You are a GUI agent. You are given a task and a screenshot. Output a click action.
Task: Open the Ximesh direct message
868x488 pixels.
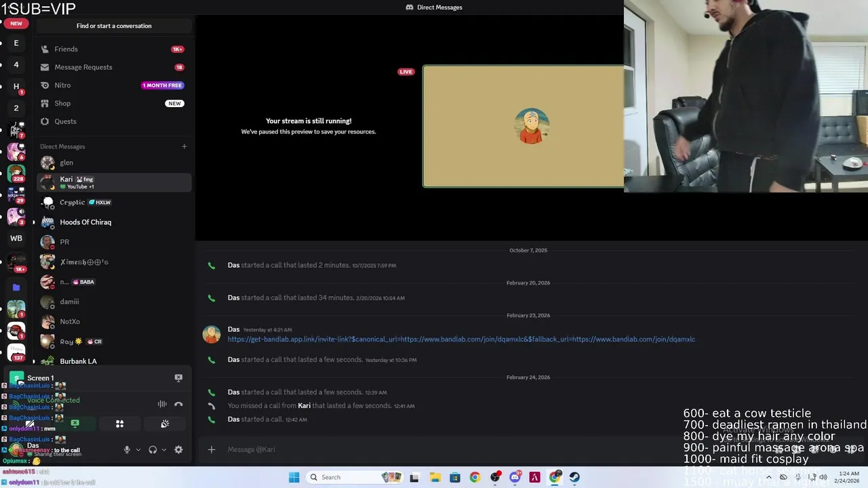coord(114,262)
